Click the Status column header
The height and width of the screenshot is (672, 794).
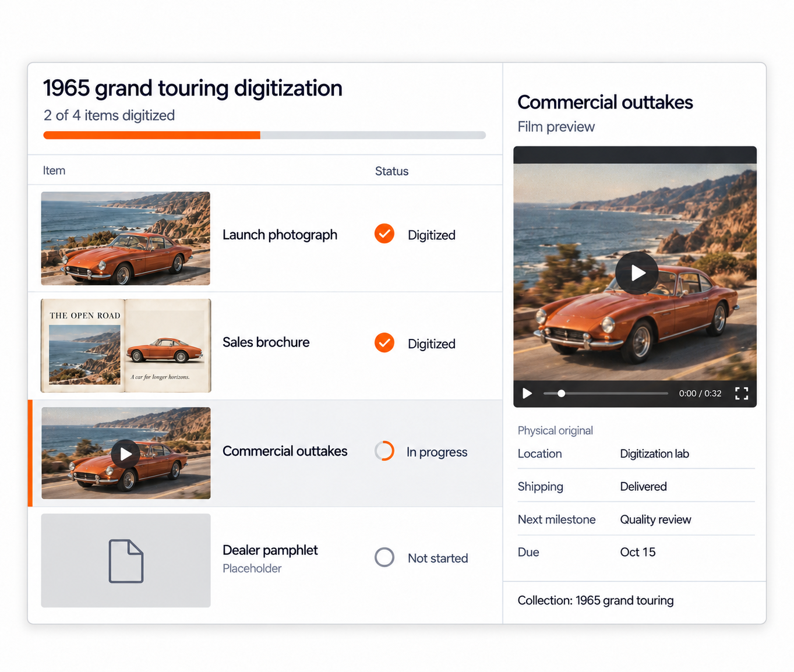tap(391, 171)
